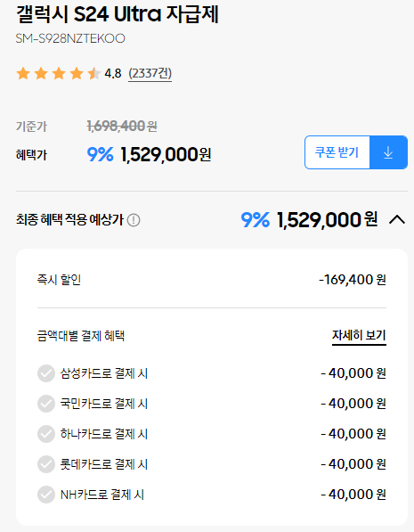Image resolution: width=414 pixels, height=532 pixels.
Task: Collapse the final benefit price section chevron
Action: tap(397, 220)
